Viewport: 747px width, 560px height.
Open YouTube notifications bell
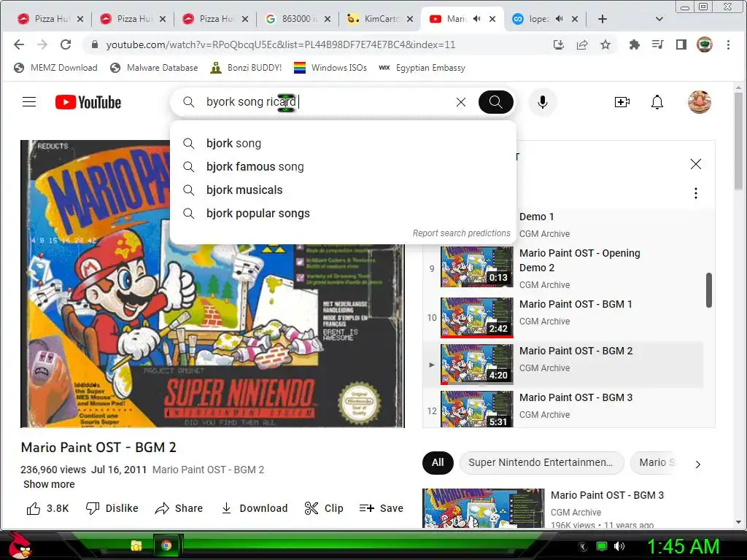[x=657, y=102]
